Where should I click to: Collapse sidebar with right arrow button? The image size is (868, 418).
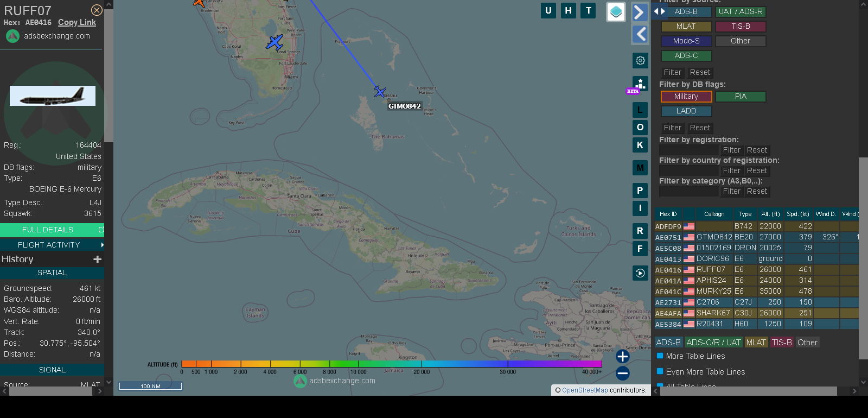(640, 12)
